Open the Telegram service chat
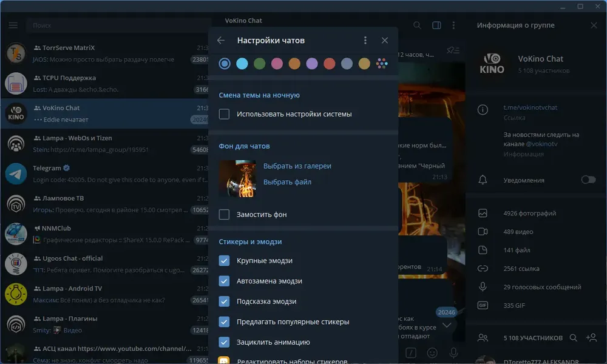The image size is (607, 364). point(104,174)
